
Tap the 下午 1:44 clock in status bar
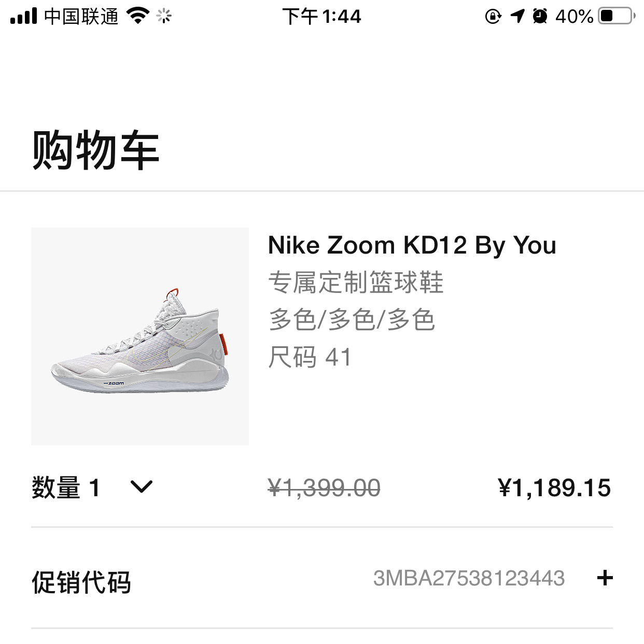point(321,17)
